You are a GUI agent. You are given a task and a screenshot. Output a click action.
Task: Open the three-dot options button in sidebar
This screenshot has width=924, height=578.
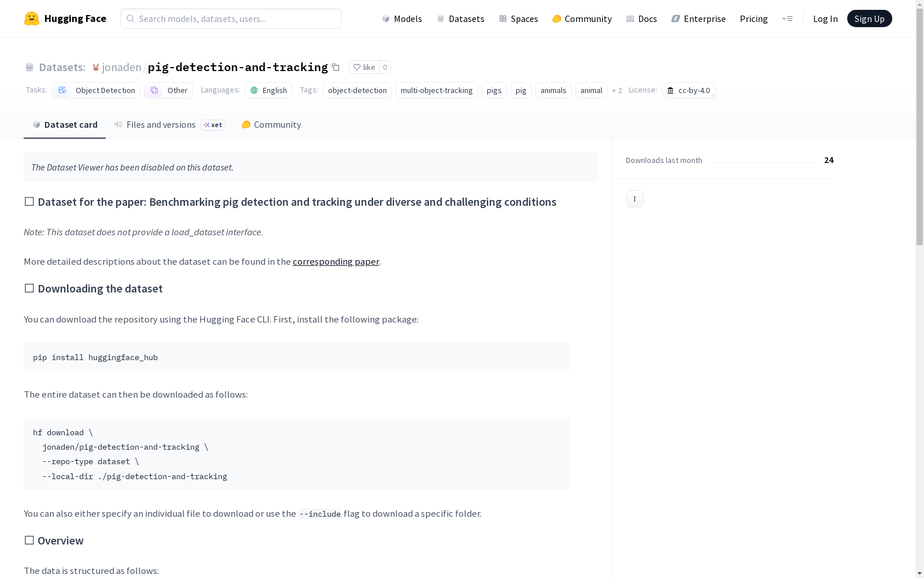point(635,199)
